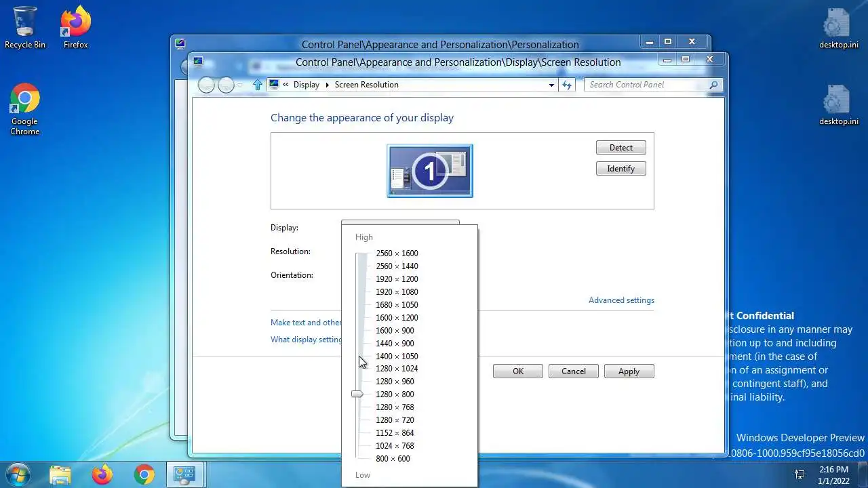Open the Recycle Bin desktop icon
This screenshot has height=488, width=868.
(25, 27)
